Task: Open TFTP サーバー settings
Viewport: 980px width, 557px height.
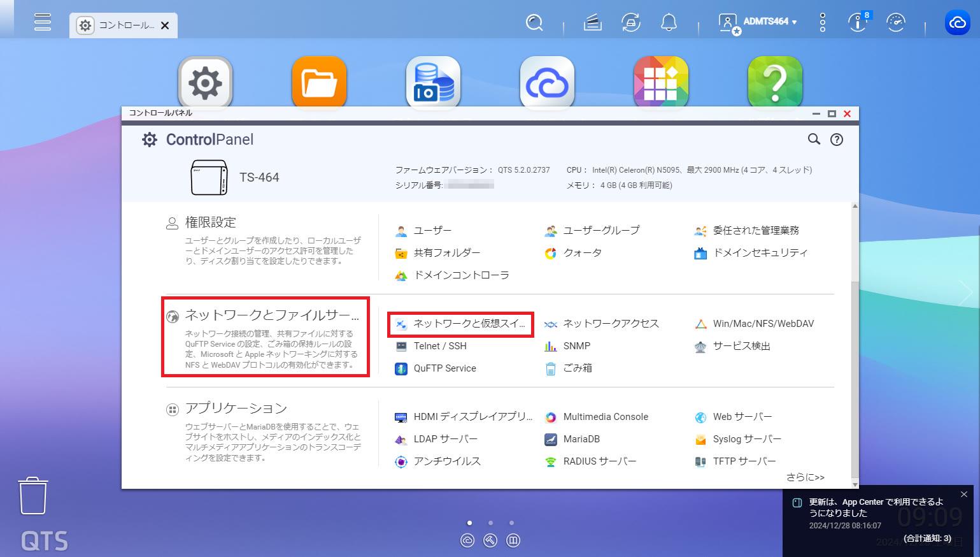Action: [735, 461]
